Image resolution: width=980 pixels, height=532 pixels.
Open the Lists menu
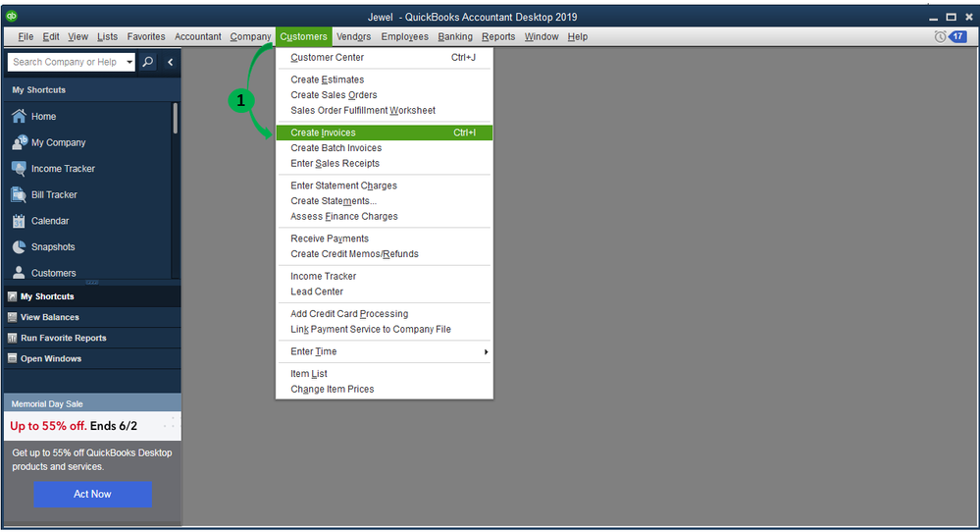pyautogui.click(x=107, y=37)
